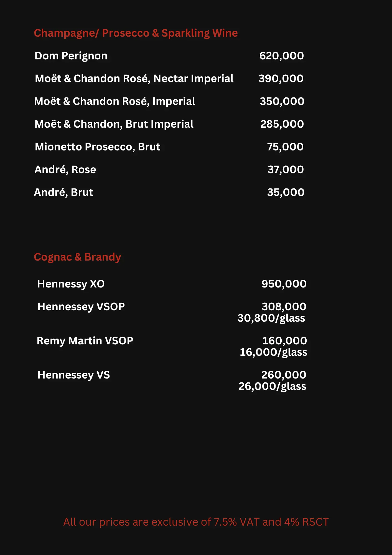The height and width of the screenshot is (555, 392).
Task: Select the 75,000 price
Action: pyautogui.click(x=285, y=147)
